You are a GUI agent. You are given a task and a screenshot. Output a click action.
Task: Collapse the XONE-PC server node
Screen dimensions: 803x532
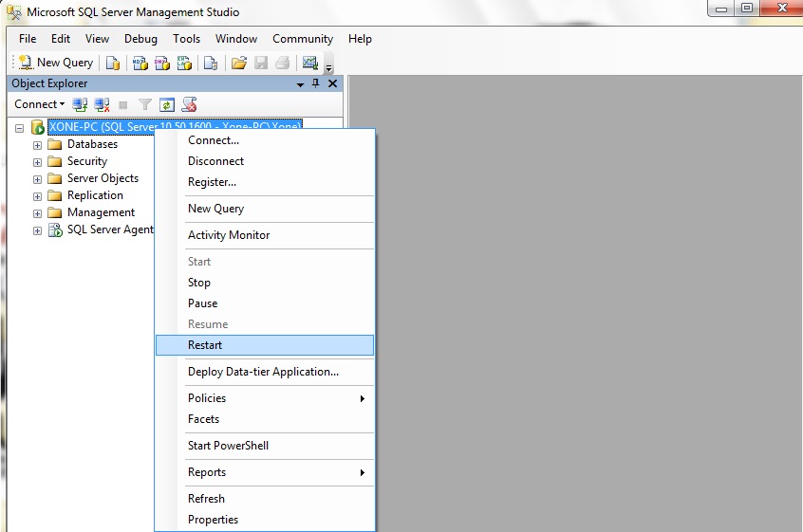pos(20,128)
